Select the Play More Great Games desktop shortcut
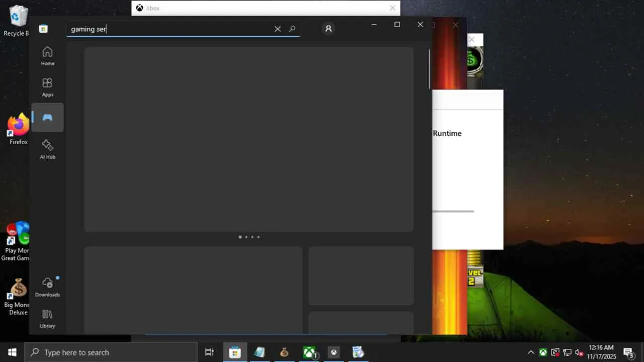 coord(16,242)
